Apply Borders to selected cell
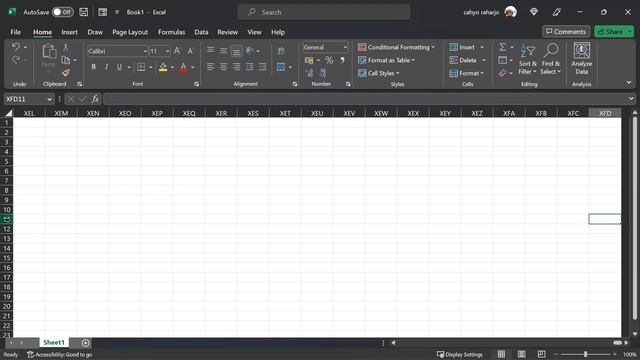 click(x=141, y=67)
